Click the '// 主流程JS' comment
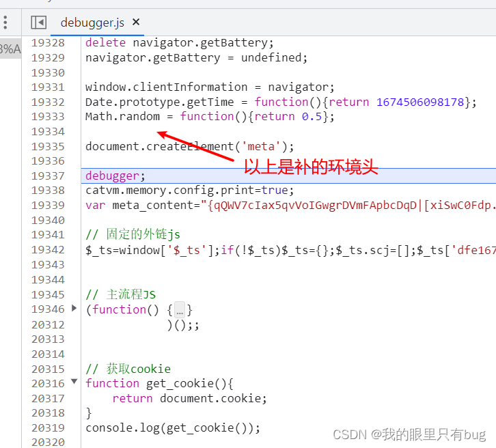Viewport: 496px width, 448px height. click(x=120, y=294)
